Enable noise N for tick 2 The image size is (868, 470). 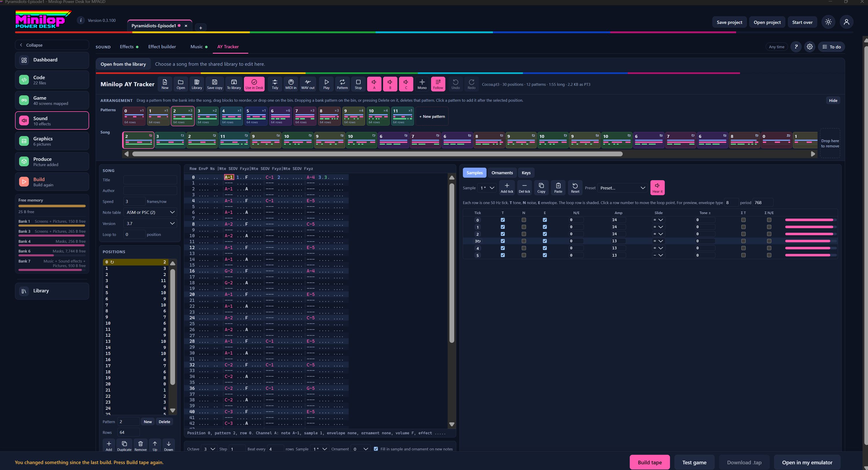[524, 234]
